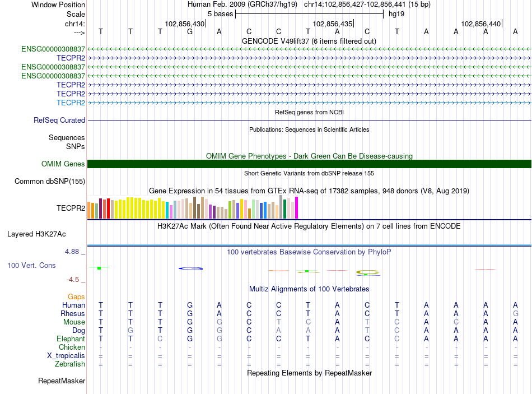532x394 pixels.
Task: Open the Repeating Elements by RepeatMasker title
Action: click(309, 373)
